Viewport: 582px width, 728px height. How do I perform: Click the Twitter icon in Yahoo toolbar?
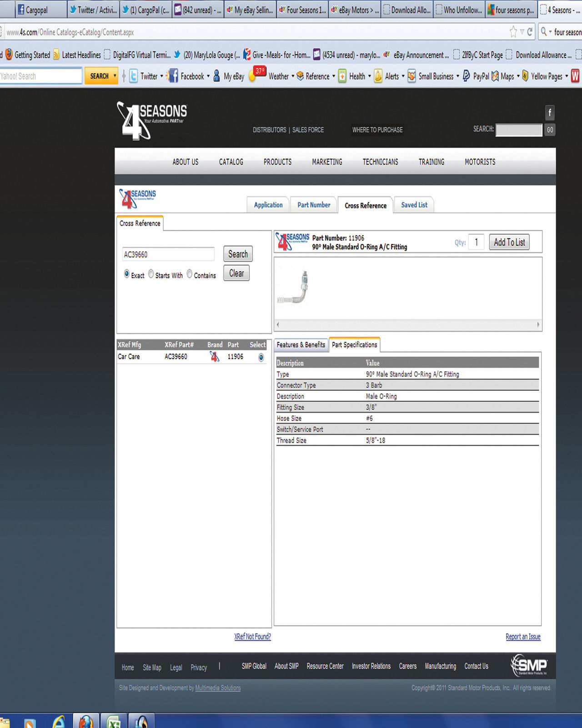(134, 76)
